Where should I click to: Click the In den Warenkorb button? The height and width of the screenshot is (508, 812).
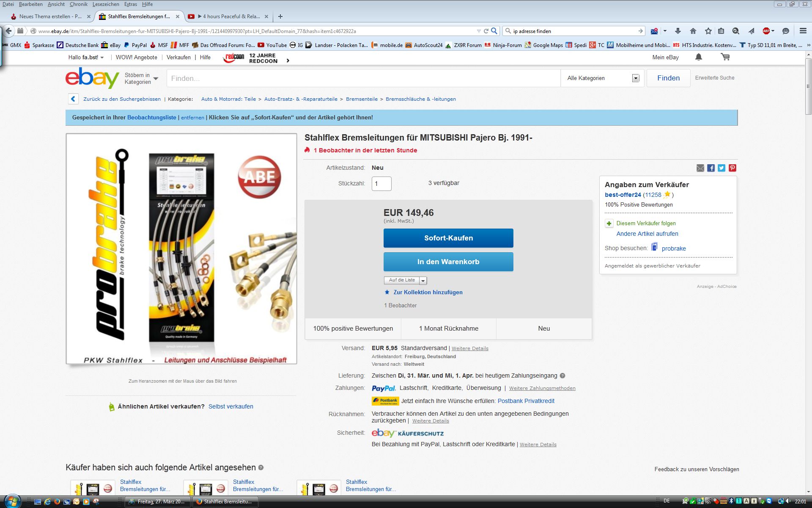pyautogui.click(x=448, y=262)
